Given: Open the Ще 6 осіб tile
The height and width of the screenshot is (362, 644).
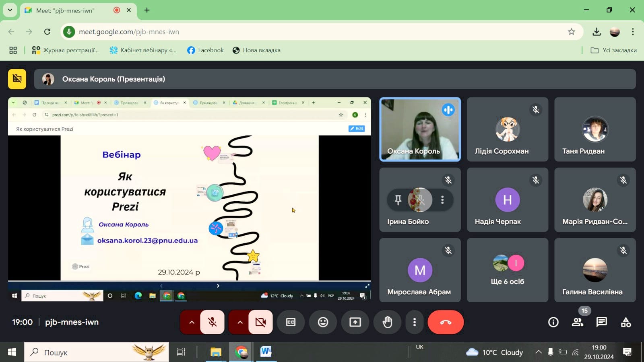Looking at the screenshot, I should point(508,270).
